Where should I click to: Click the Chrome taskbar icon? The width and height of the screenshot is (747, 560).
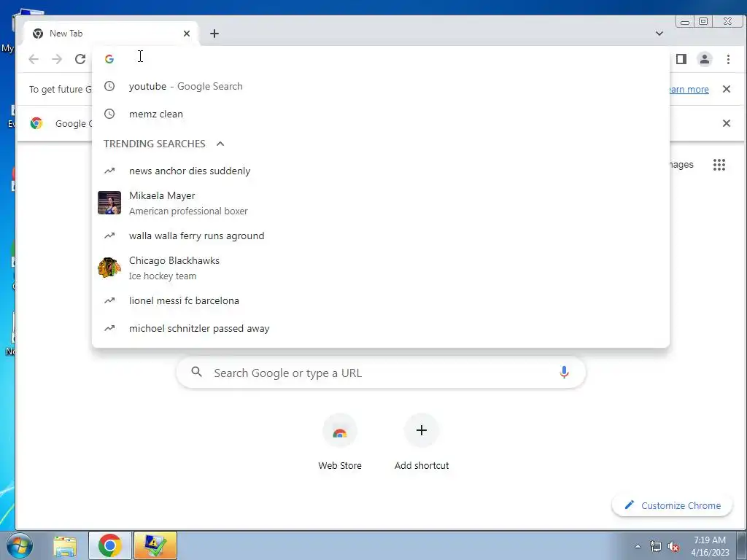(110, 545)
